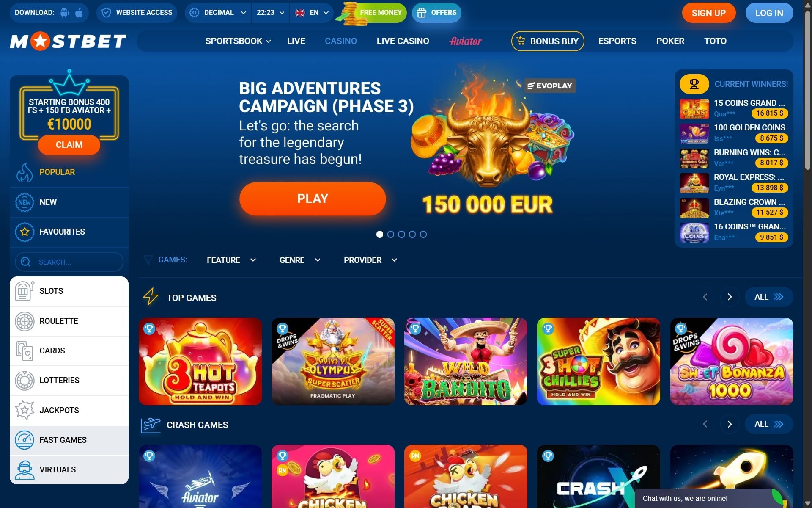Open Virtuals headset icon in sidebar
Viewport: 812px width, 508px height.
pyautogui.click(x=25, y=470)
